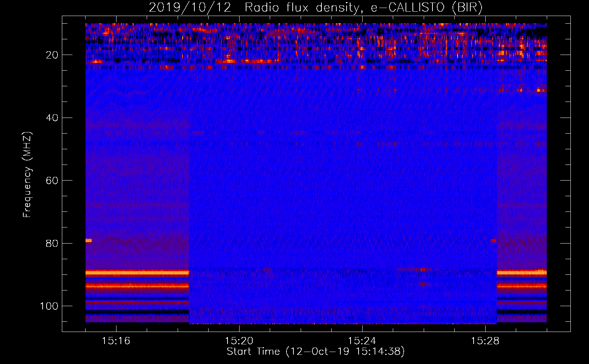
Task: Click the plot title '2019/10/12 Radio flux density, e-CALLISTO (BIR)'
Action: 316,7
